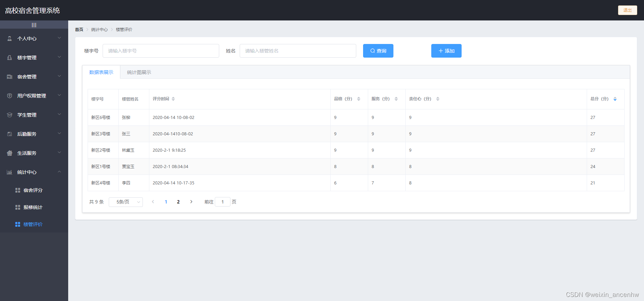
Task: Click the total score 21
Action: 593,183
